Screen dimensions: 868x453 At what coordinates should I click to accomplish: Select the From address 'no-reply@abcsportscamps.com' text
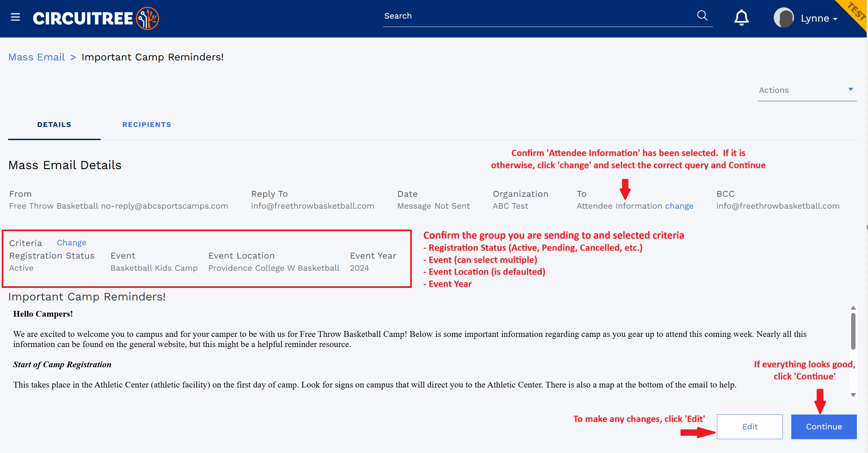[165, 206]
